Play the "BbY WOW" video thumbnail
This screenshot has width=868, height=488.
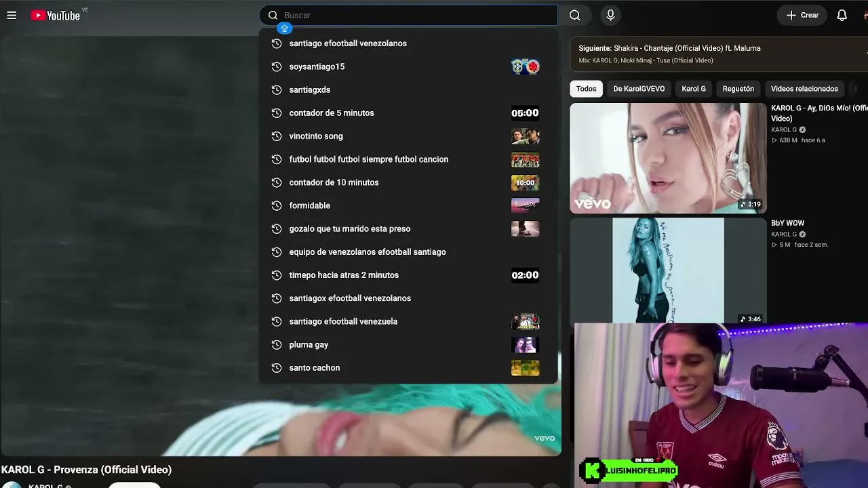click(668, 270)
